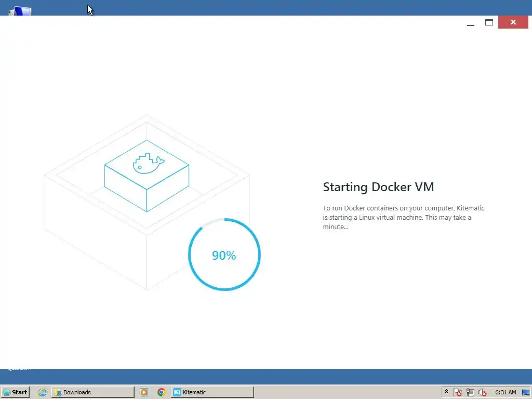Launch Google Chrome from the taskbar
This screenshot has width=532, height=399.
[162, 392]
